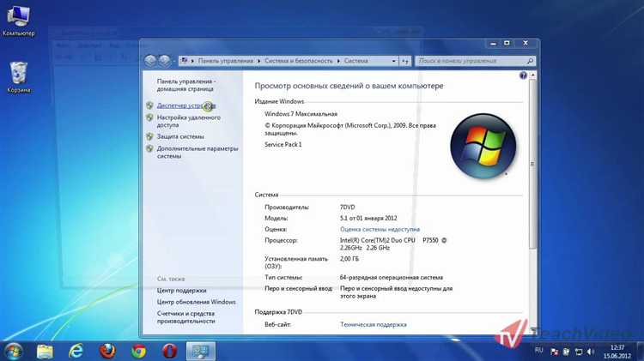
Task: Go to Панель управления breadcrumb
Action: (226, 61)
